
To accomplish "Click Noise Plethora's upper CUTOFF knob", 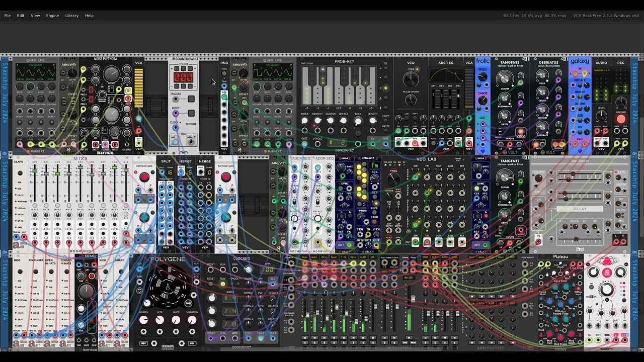I will [x=111, y=74].
